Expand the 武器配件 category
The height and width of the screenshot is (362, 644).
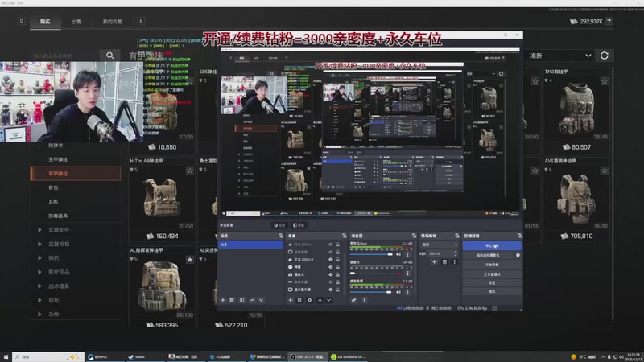click(x=39, y=230)
